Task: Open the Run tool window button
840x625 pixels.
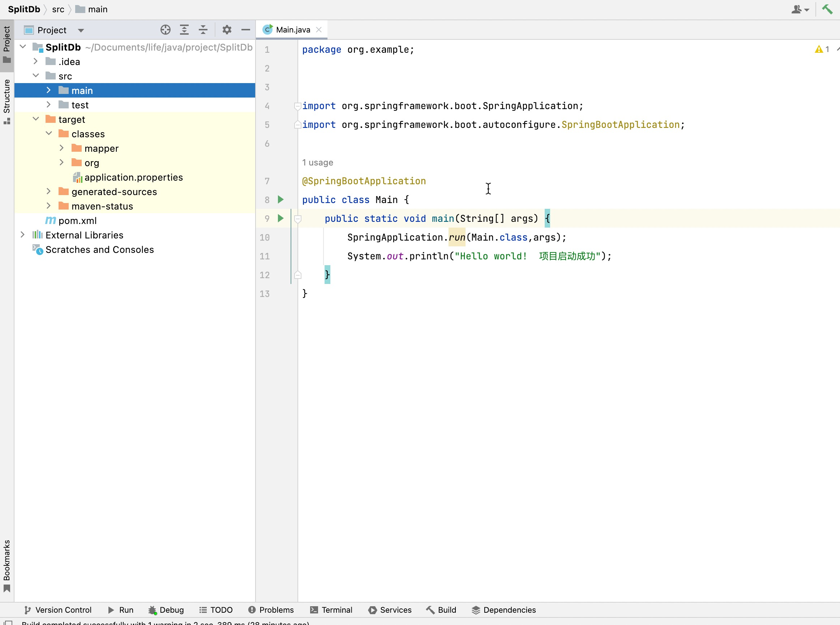Action: pos(120,610)
